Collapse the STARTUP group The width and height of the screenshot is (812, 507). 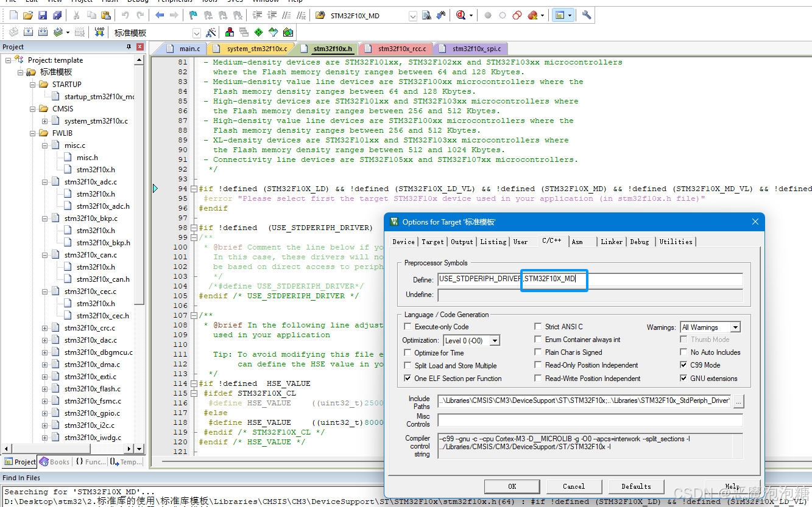pos(32,85)
